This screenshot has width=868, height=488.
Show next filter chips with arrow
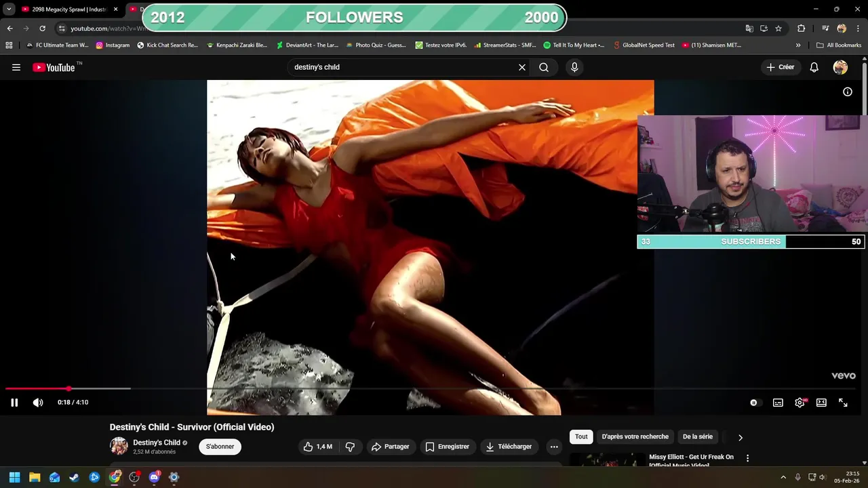click(x=740, y=437)
